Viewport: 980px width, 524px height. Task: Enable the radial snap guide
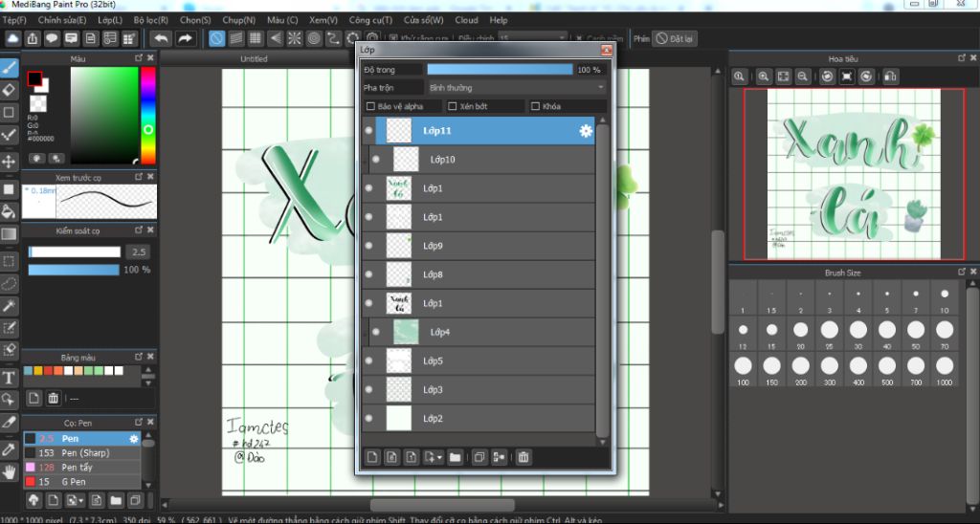pos(295,38)
